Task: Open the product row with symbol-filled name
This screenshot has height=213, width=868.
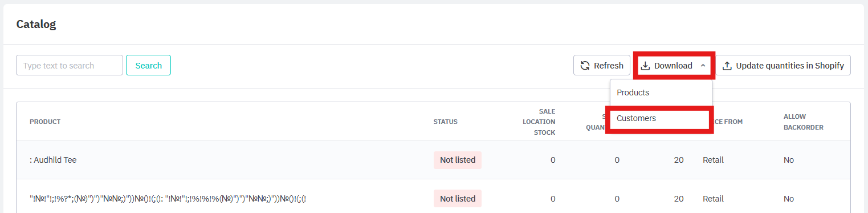Action: [433, 198]
